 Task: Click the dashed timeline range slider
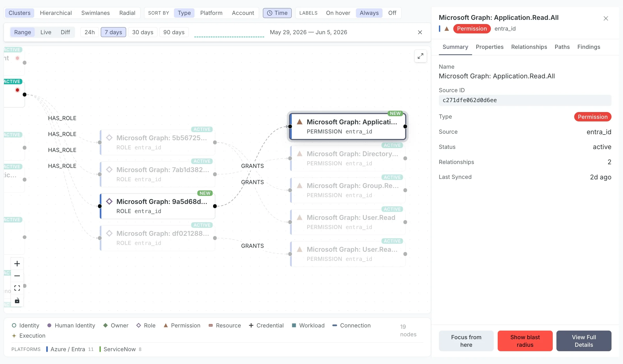tap(229, 37)
